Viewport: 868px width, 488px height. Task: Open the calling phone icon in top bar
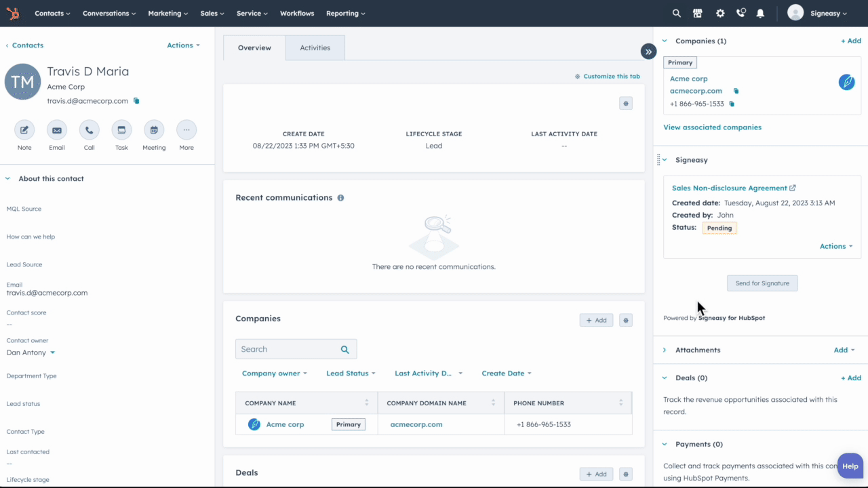pos(741,13)
